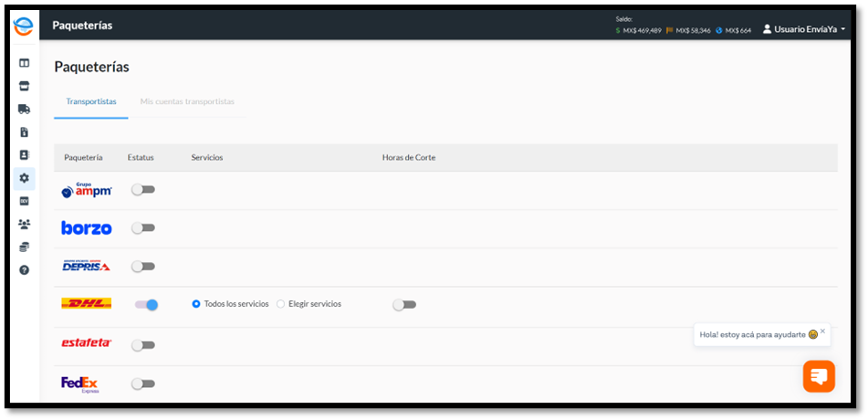Open the help question mark icon
The width and height of the screenshot is (868, 420).
pos(25,270)
